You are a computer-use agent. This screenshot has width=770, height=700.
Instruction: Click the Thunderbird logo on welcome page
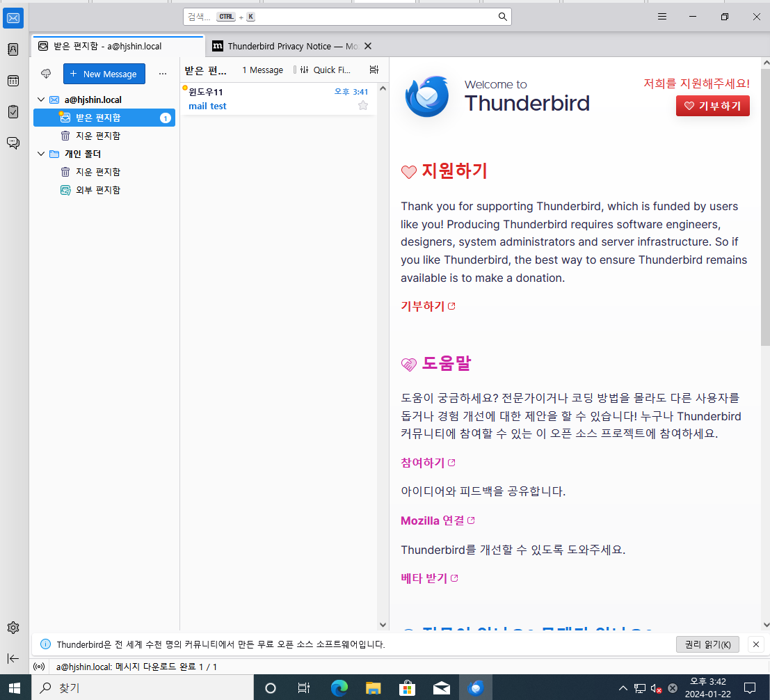(427, 96)
